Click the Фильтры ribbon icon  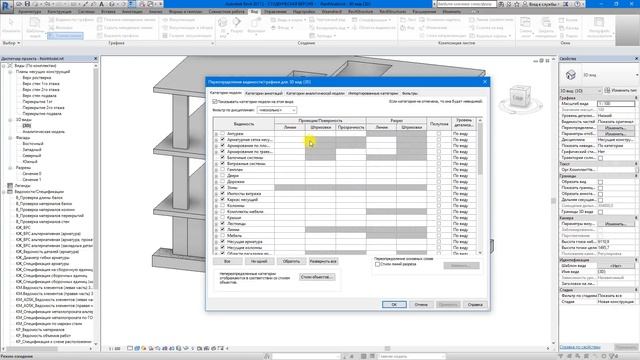(51, 28)
